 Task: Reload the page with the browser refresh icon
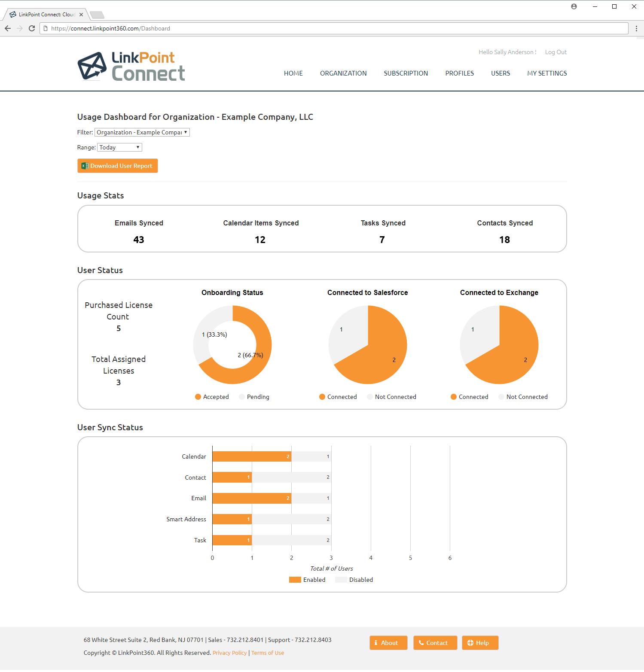point(32,28)
